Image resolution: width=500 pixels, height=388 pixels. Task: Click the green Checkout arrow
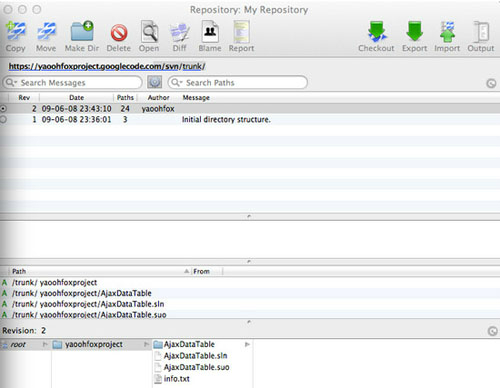(377, 31)
